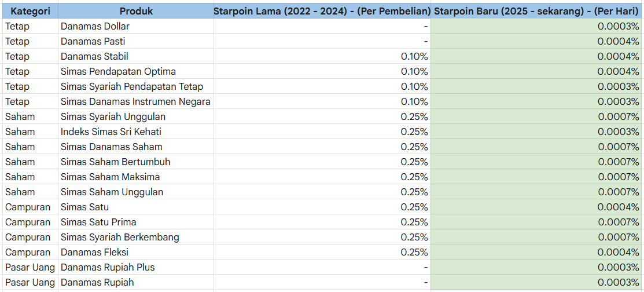Select the Simas Syariah Berkembang cell
This screenshot has height=292, width=644.
pos(136,238)
